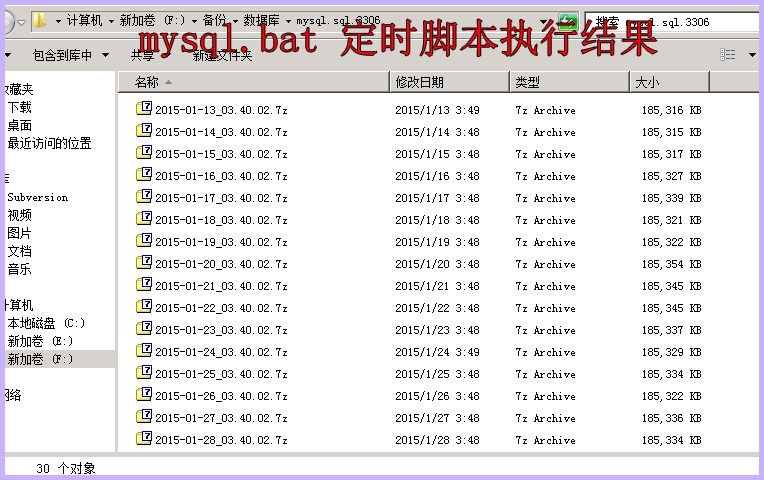
Task: Select file name 2015-01-28_03.40.02.7z
Action: pos(221,440)
